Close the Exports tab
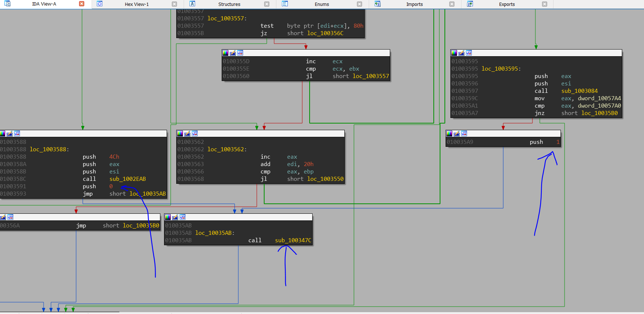This screenshot has height=314, width=644. pos(545,4)
